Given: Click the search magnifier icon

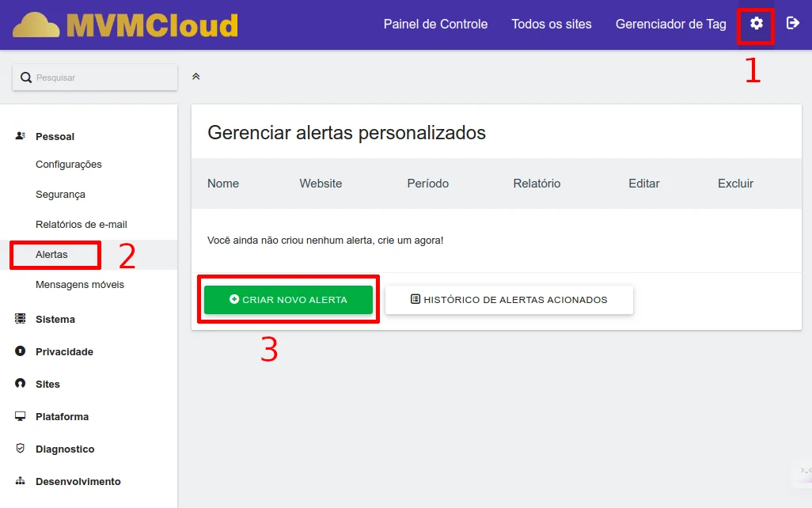Looking at the screenshot, I should 26,78.
